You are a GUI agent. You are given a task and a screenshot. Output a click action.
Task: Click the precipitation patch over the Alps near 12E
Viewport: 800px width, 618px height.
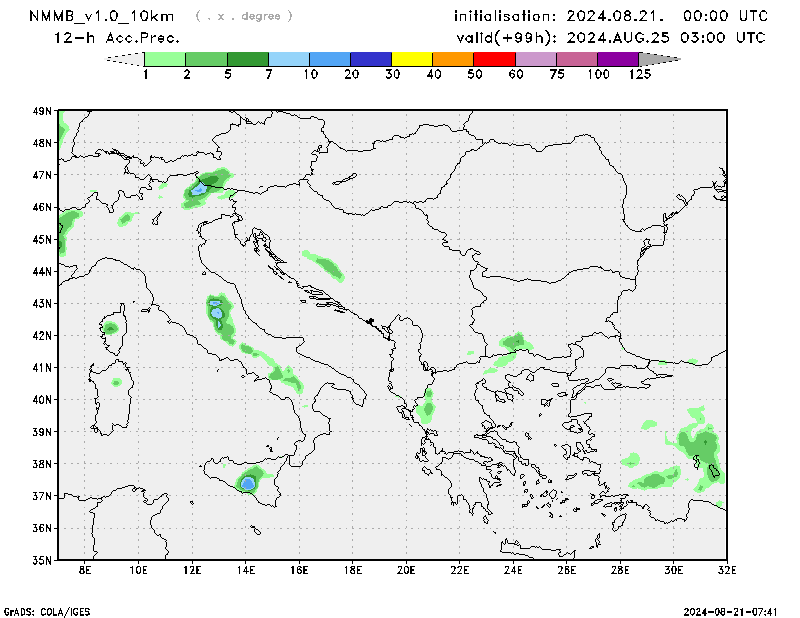pos(200,188)
